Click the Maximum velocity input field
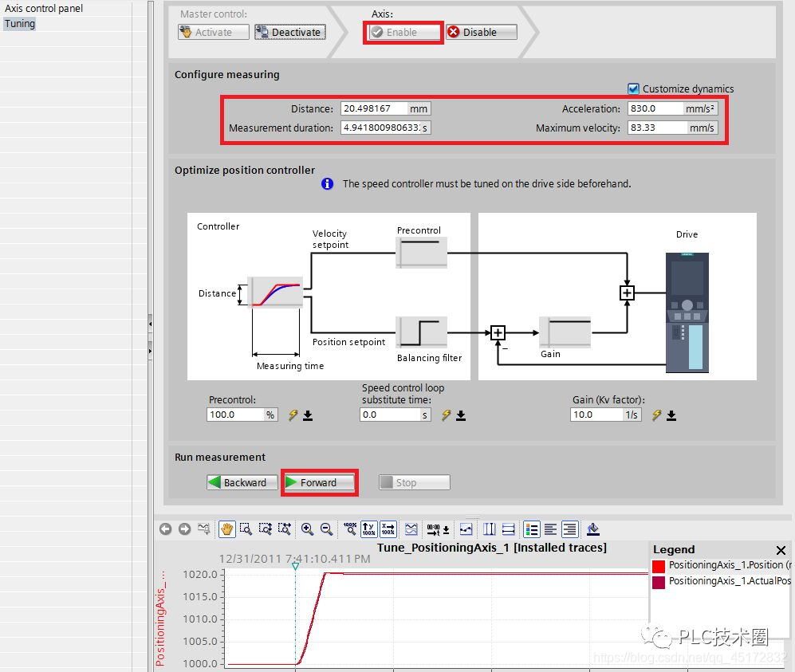Viewport: 795px width, 672px height. point(657,128)
